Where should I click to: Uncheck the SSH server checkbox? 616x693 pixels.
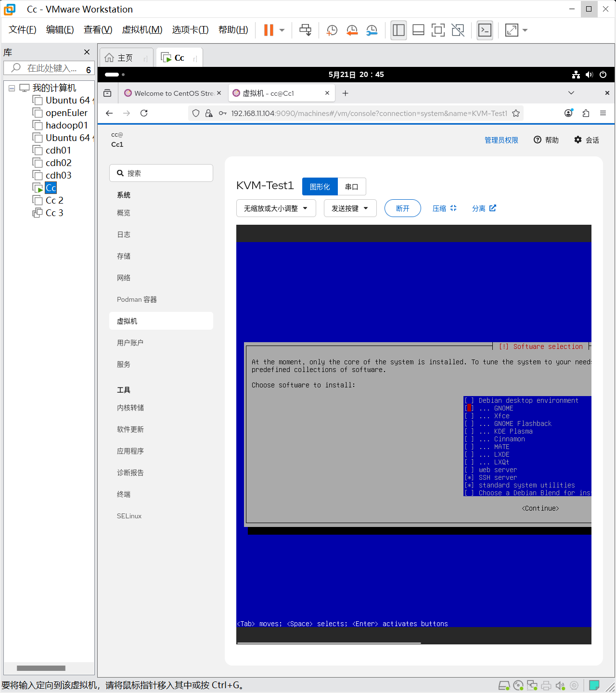tap(469, 477)
